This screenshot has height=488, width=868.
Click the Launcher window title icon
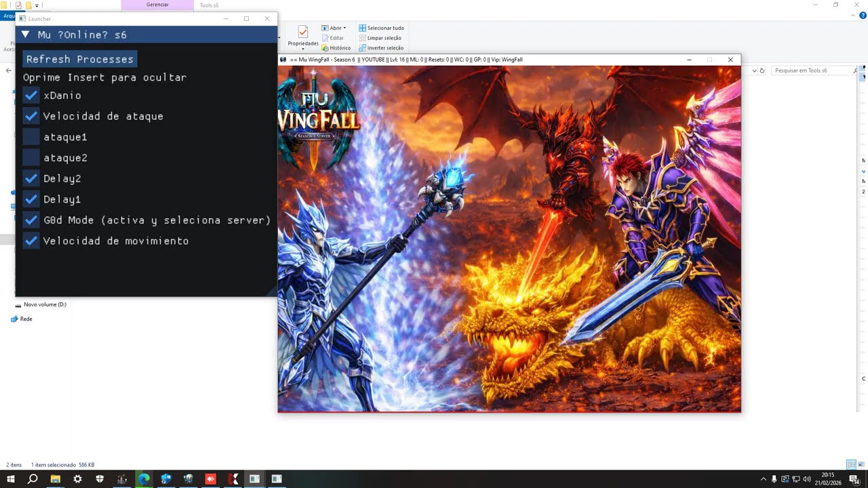pos(22,19)
